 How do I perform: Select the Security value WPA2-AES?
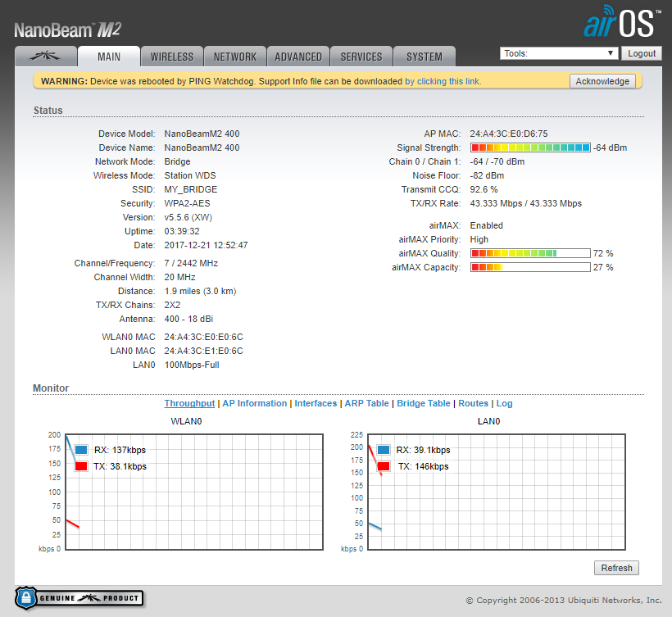[x=188, y=203]
